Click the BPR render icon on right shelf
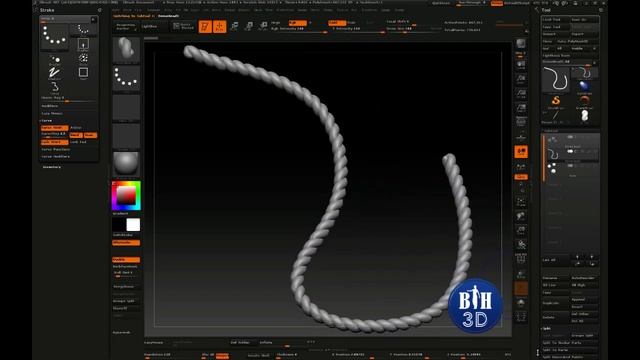Viewport: 640px width, 360px height. click(x=521, y=44)
